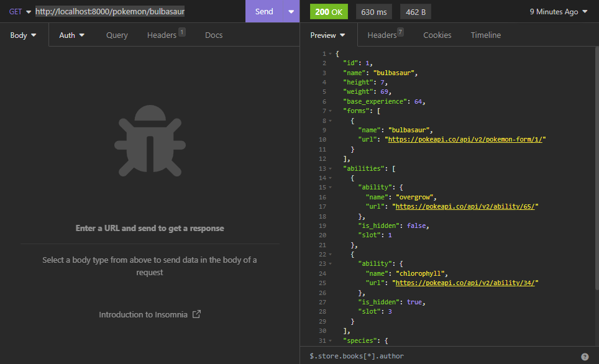Collapse the form object at line 8
This screenshot has width=599, height=364.
point(331,121)
